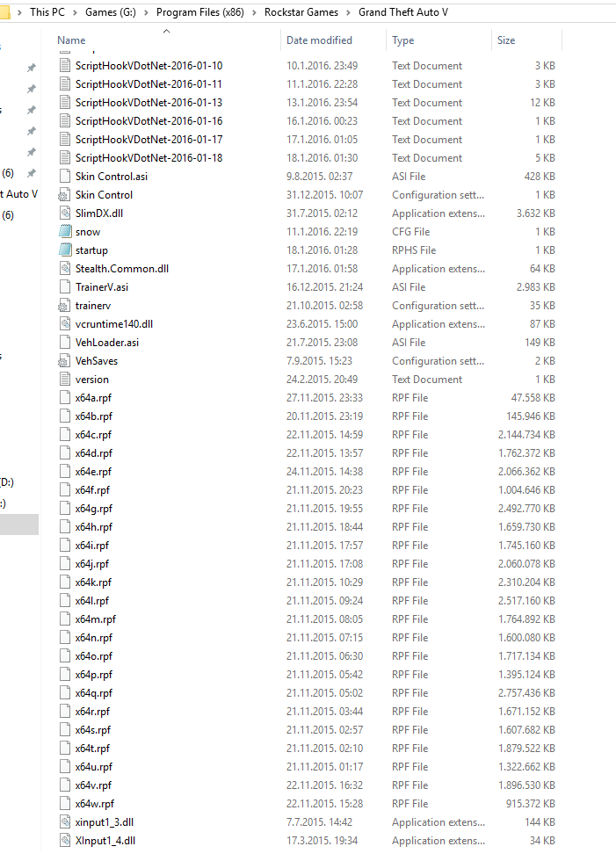Select the x64b.rpf file name

(94, 416)
